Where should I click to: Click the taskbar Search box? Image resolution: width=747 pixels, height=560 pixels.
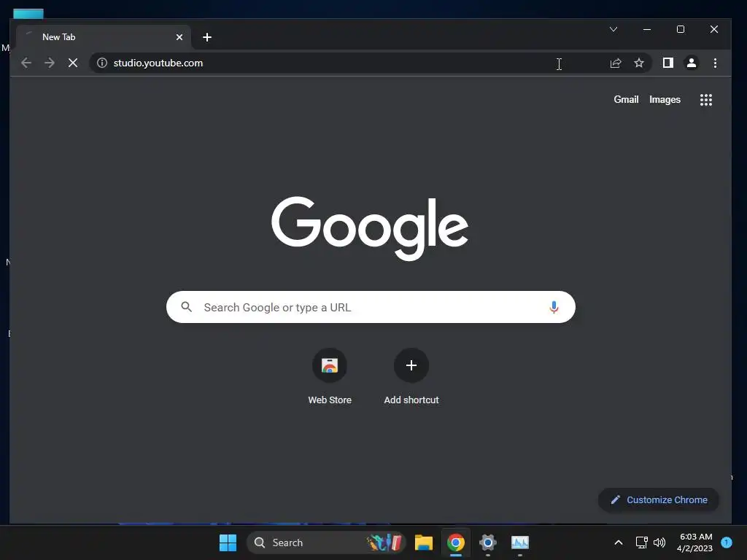(x=326, y=542)
